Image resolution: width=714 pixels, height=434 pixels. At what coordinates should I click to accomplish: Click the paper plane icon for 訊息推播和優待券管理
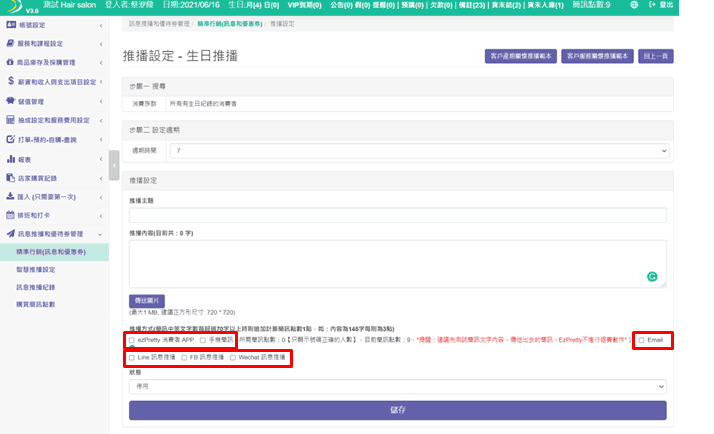10,234
